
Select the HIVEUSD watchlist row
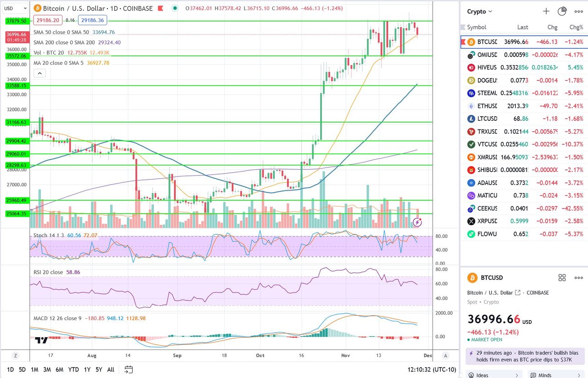point(524,68)
